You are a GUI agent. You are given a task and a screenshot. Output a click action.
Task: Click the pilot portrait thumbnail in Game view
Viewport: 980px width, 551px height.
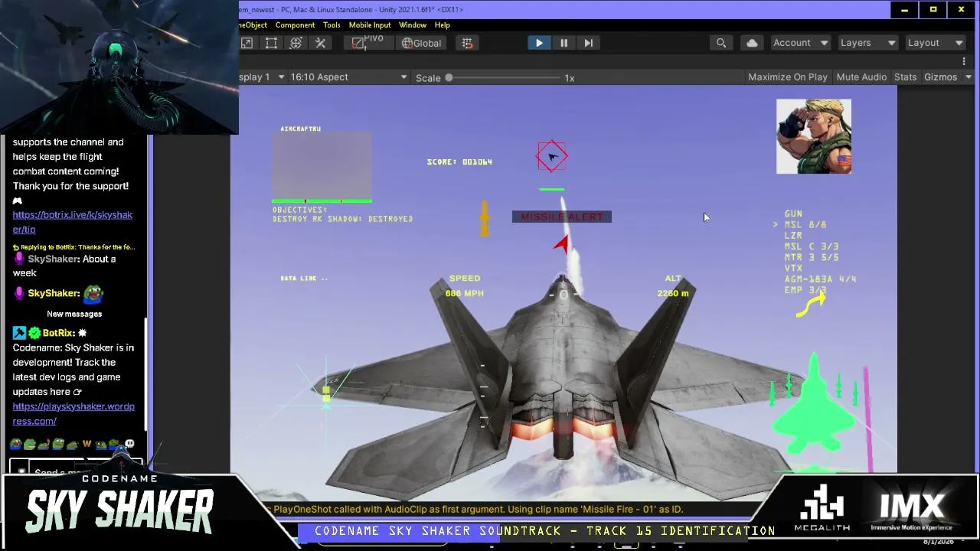point(814,136)
